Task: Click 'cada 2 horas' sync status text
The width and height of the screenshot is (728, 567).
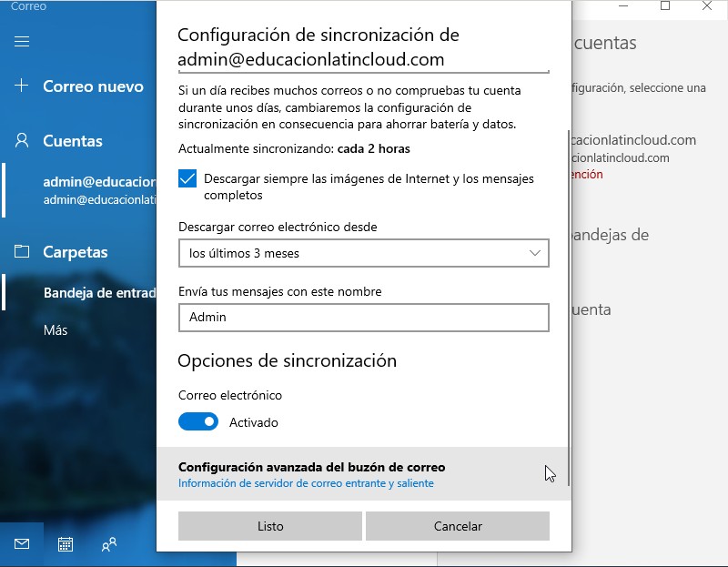Action: tap(374, 148)
